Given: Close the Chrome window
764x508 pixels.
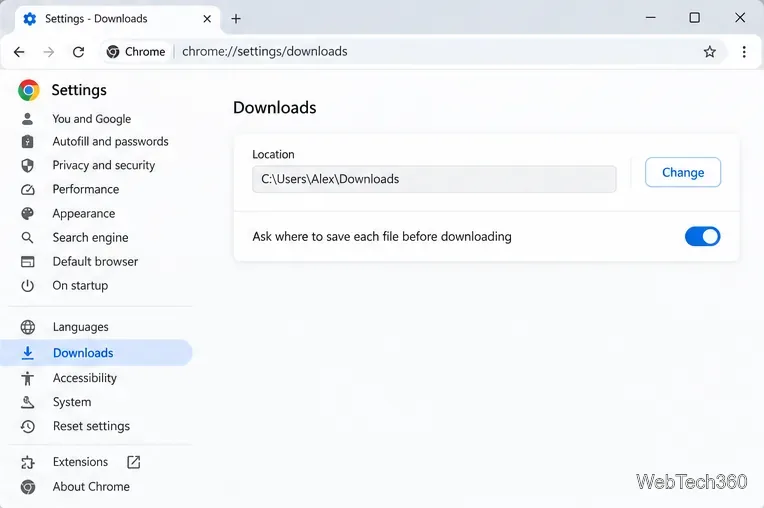Looking at the screenshot, I should [740, 18].
